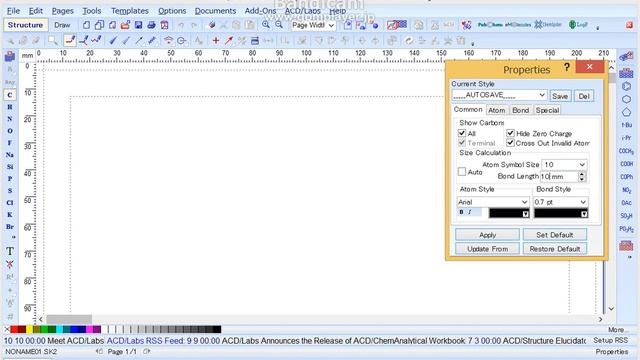Insert the NO2 group template

pyautogui.click(x=627, y=190)
